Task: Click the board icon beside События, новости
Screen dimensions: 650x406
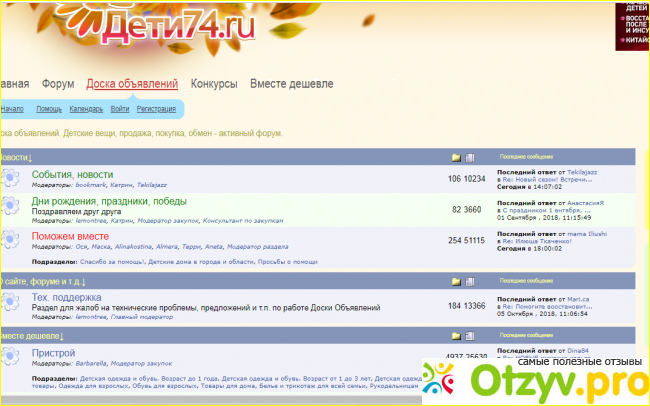Action: pyautogui.click(x=10, y=178)
